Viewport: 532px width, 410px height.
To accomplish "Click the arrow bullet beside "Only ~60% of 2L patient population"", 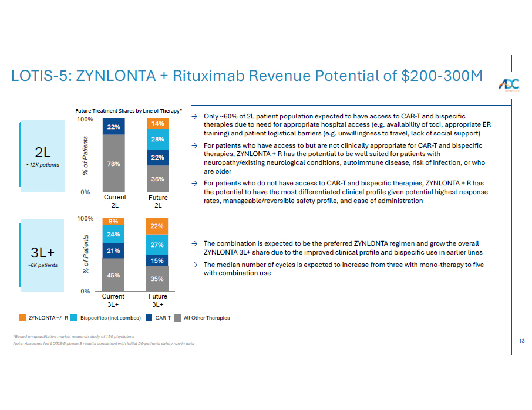I will pyautogui.click(x=194, y=117).
